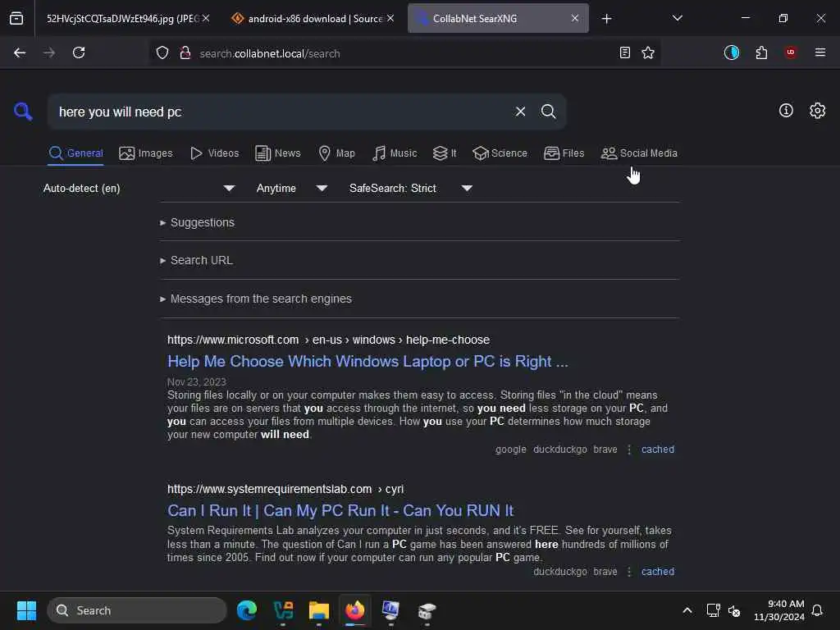
Task: Open the Firefox extensions puzzle icon
Action: pyautogui.click(x=761, y=52)
